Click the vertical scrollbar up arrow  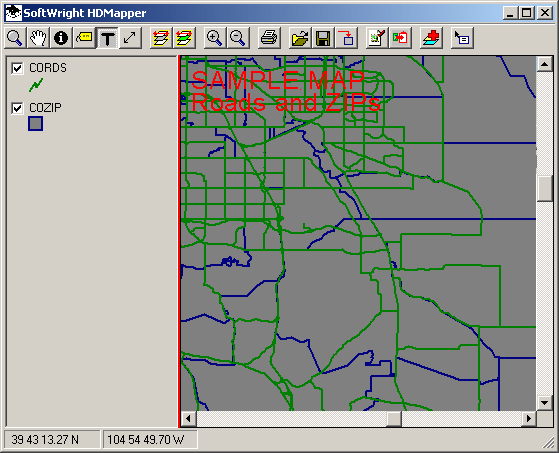(x=544, y=64)
